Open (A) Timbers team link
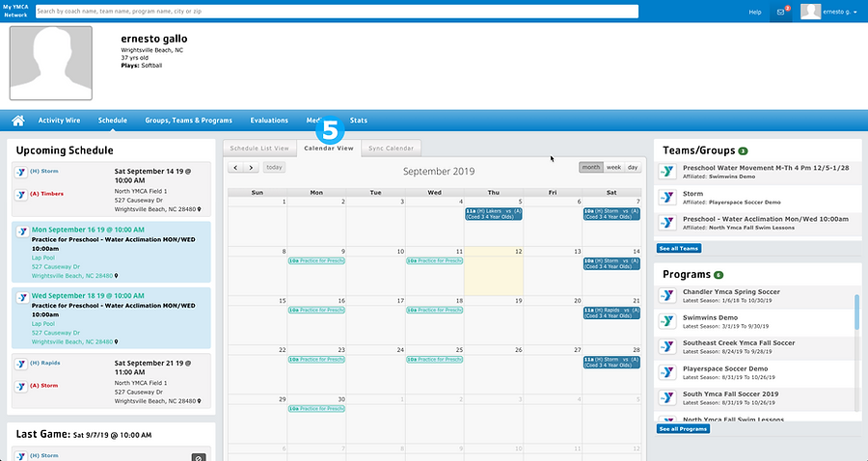This screenshot has width=868, height=461. click(x=46, y=194)
